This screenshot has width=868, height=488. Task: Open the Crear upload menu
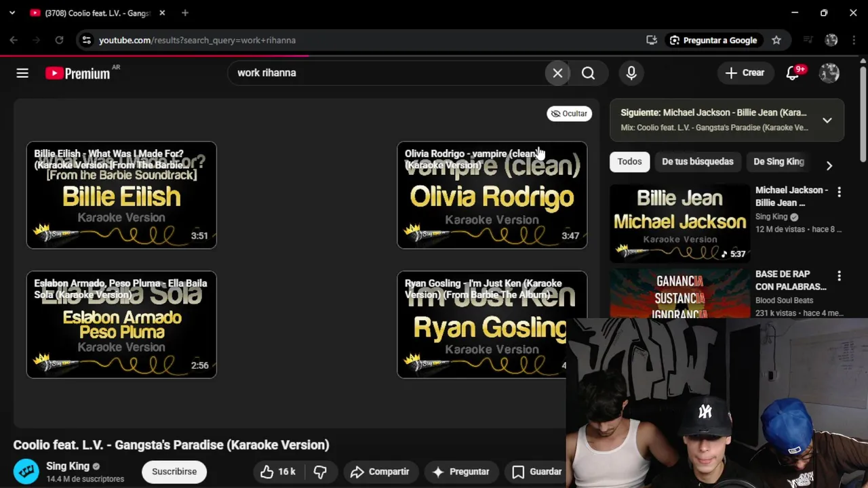tap(745, 73)
